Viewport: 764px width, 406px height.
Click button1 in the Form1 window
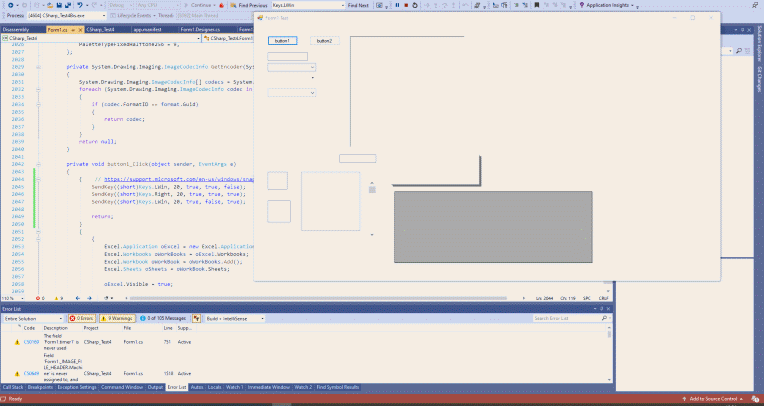click(282, 41)
